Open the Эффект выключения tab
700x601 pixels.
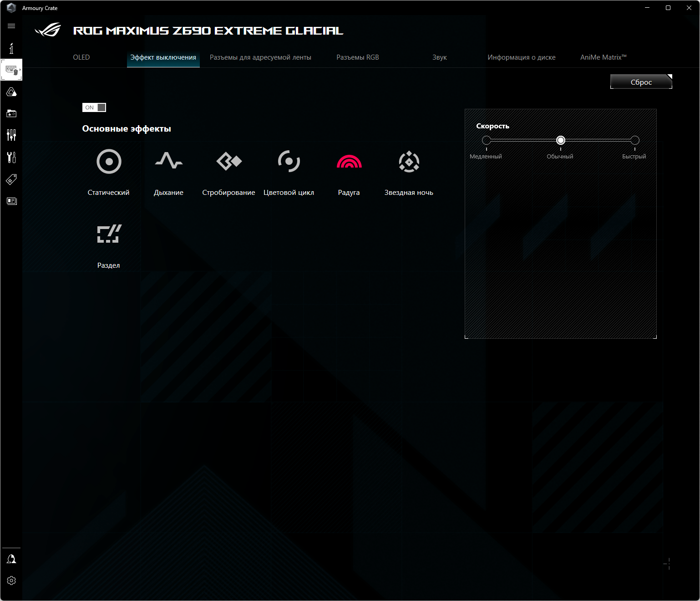[163, 57]
